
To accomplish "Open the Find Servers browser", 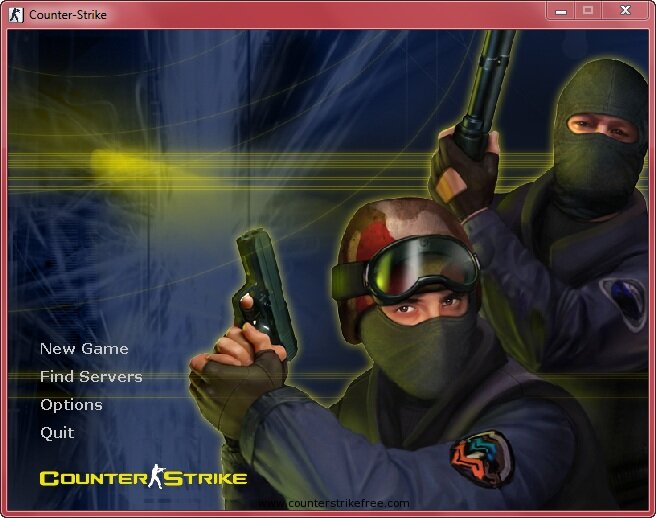I will (91, 377).
